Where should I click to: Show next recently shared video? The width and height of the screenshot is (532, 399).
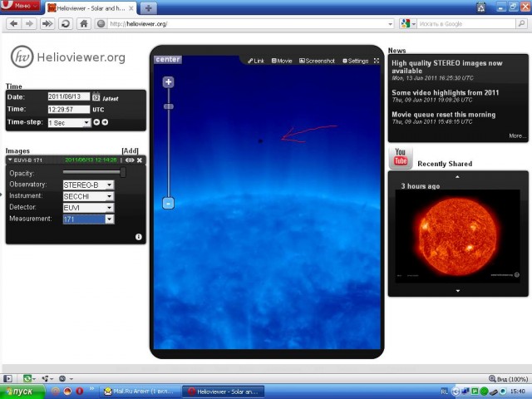(458, 291)
